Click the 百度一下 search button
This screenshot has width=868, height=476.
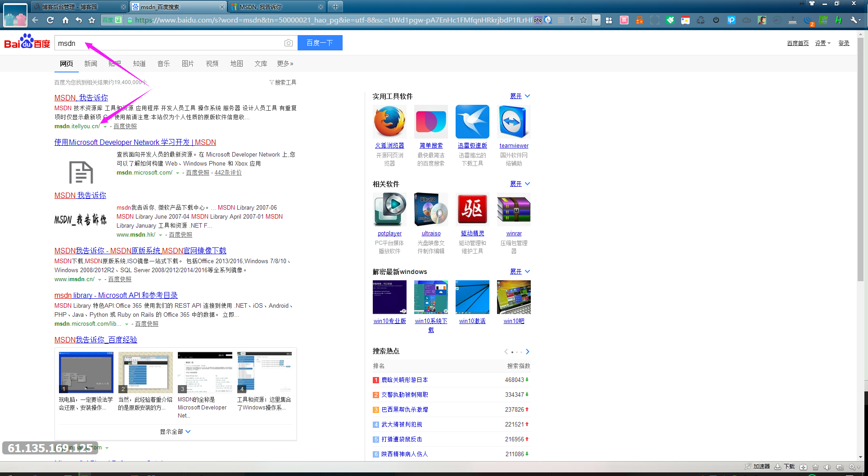coord(320,43)
